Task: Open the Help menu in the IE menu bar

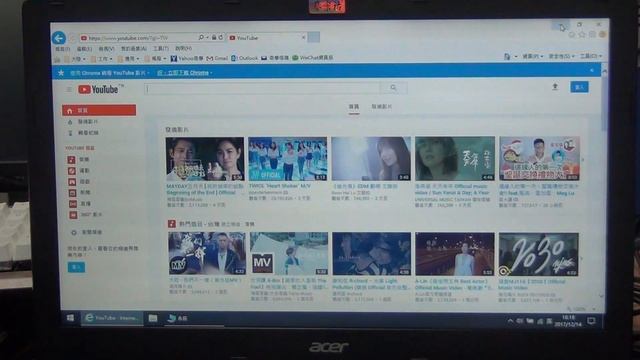Action: click(x=183, y=48)
